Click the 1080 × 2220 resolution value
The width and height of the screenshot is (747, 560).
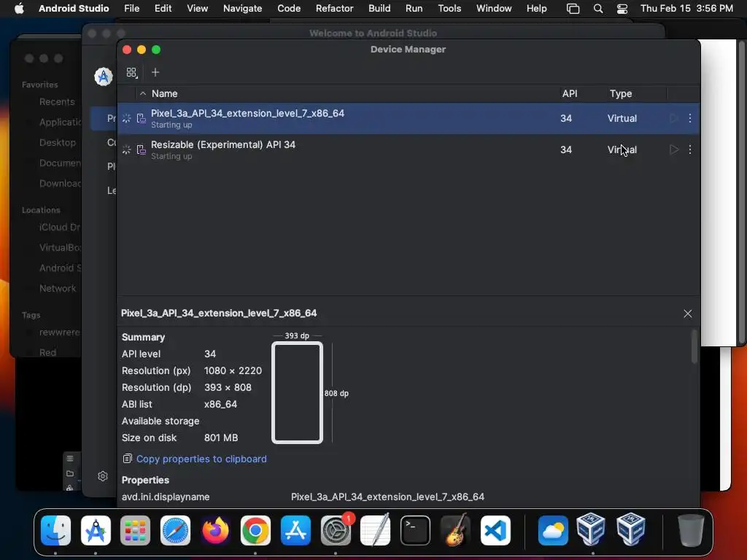pos(233,370)
